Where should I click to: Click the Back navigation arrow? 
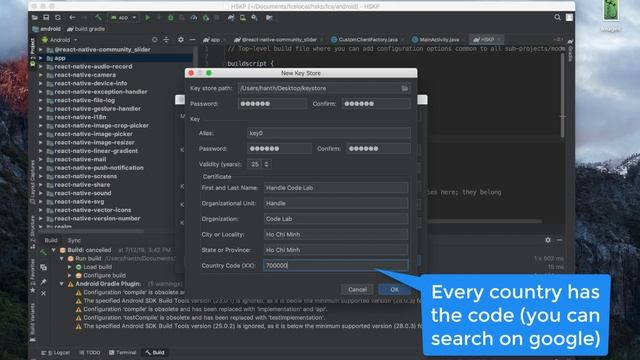(x=72, y=18)
